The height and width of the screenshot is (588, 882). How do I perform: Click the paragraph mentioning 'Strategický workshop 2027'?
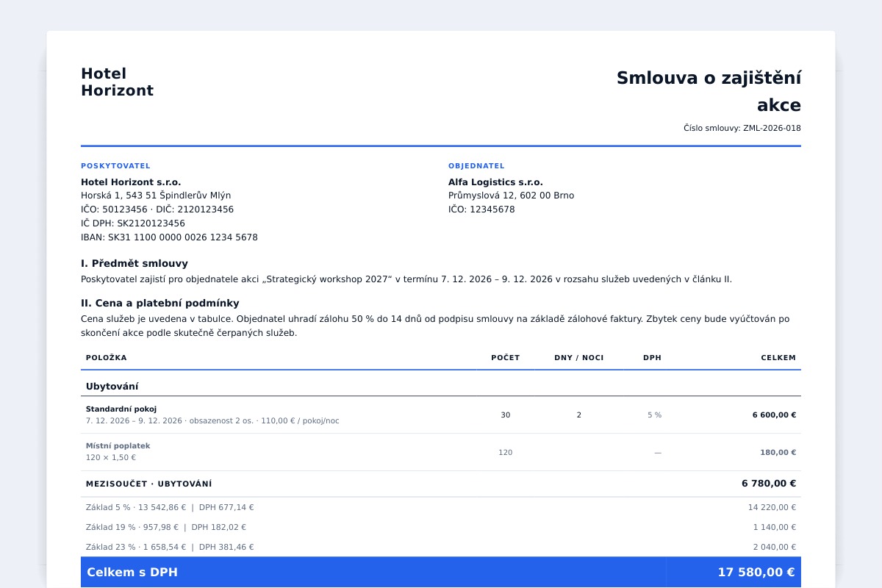click(406, 279)
